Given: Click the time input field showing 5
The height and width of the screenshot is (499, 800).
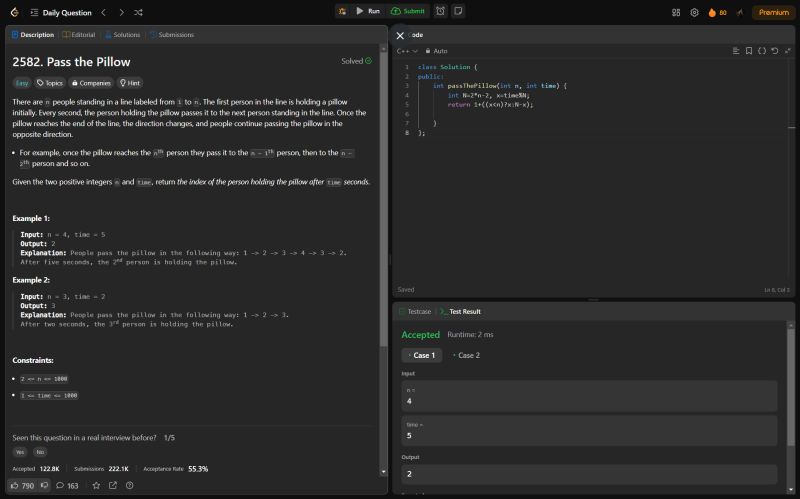Looking at the screenshot, I should point(589,431).
